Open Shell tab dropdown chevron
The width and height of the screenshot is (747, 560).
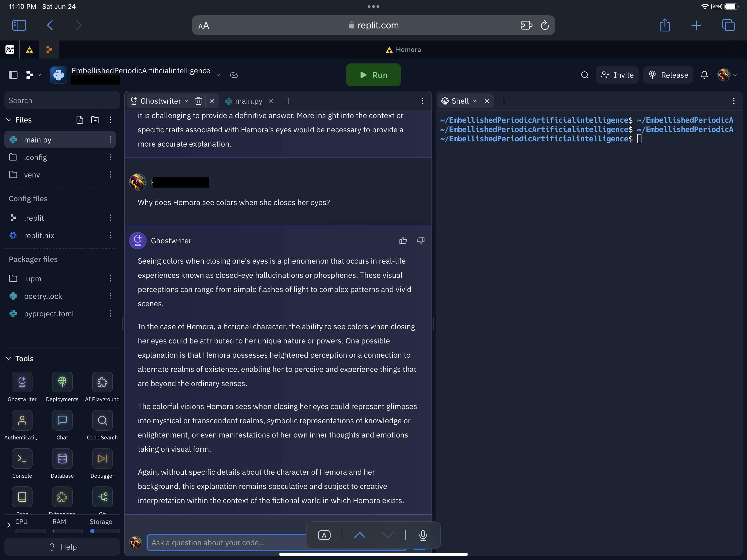[x=474, y=101]
